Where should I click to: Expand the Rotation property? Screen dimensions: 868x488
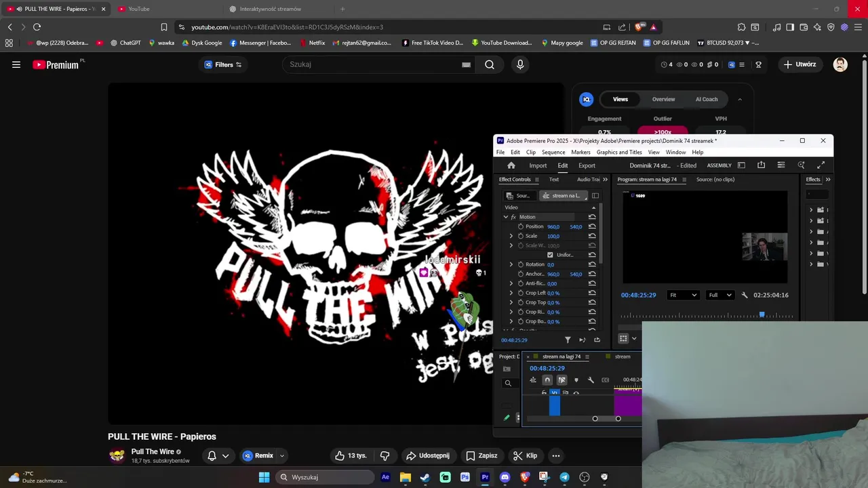[511, 264]
